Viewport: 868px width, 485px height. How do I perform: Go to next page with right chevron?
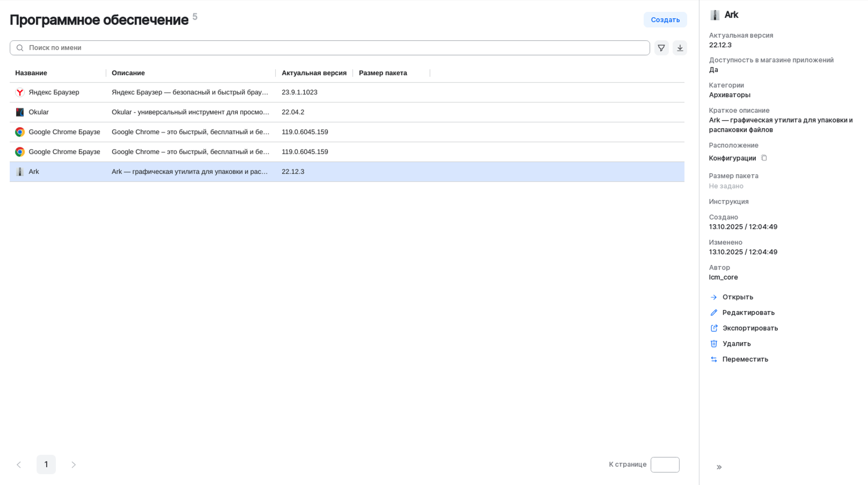click(73, 465)
